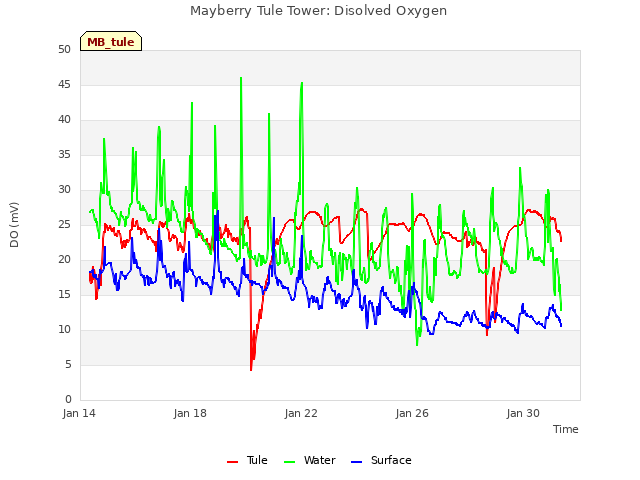Click the y-axis value 0
The height and width of the screenshot is (480, 640).
(68, 399)
